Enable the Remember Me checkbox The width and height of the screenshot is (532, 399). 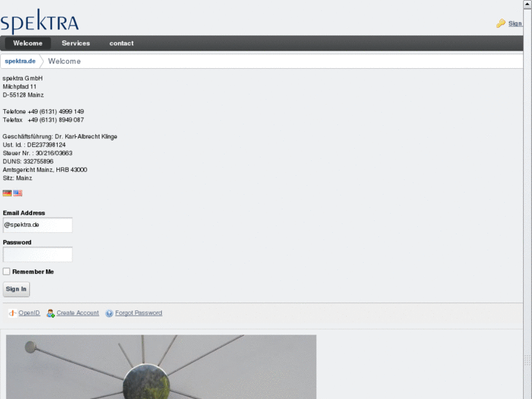coord(7,272)
